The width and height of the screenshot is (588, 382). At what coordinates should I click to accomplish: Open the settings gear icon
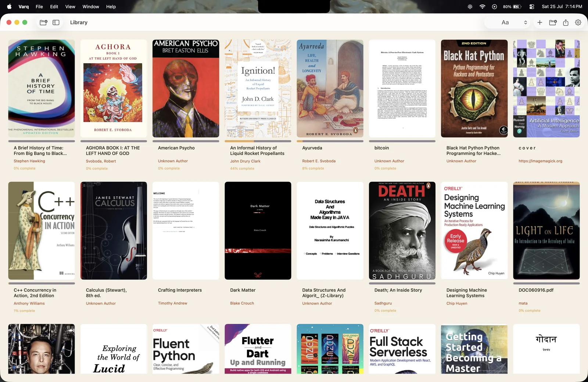[x=578, y=22]
